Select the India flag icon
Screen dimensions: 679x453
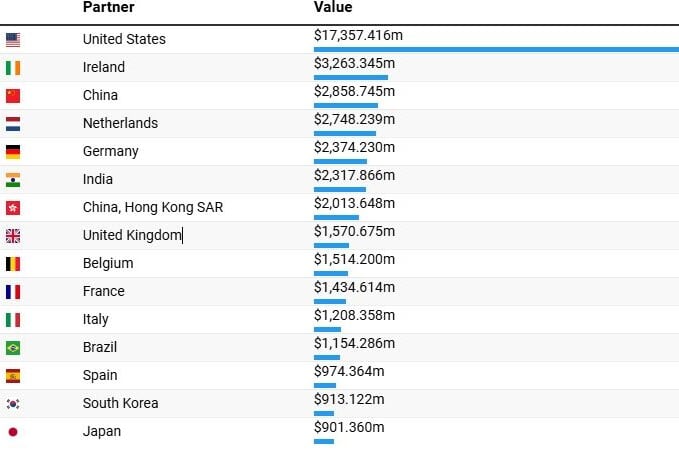click(x=13, y=180)
